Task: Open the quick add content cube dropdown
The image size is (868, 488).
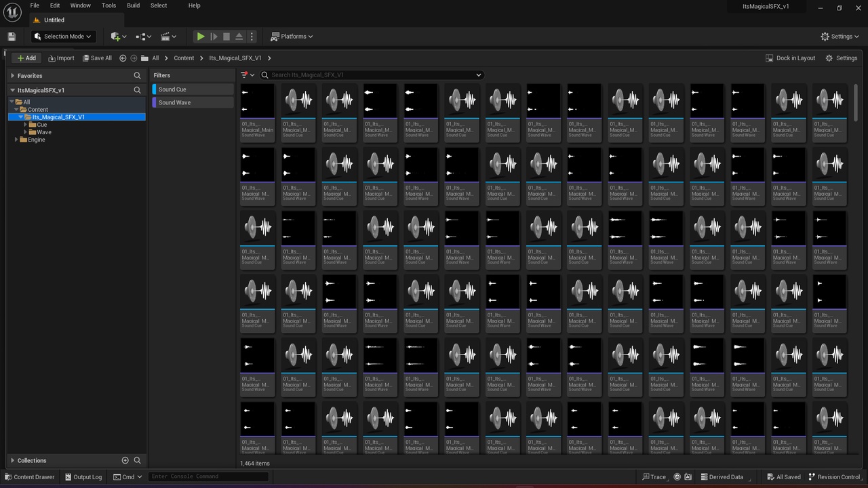Action: 119,37
